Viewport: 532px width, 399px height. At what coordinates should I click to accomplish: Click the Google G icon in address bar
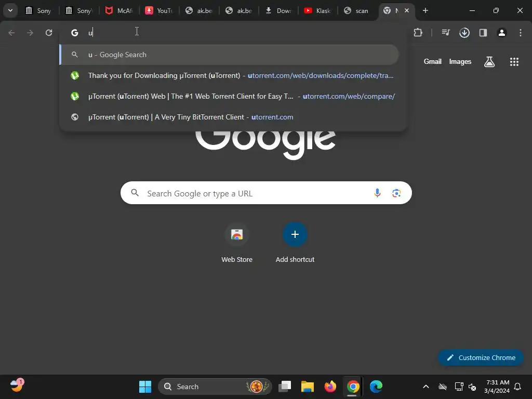click(x=75, y=33)
